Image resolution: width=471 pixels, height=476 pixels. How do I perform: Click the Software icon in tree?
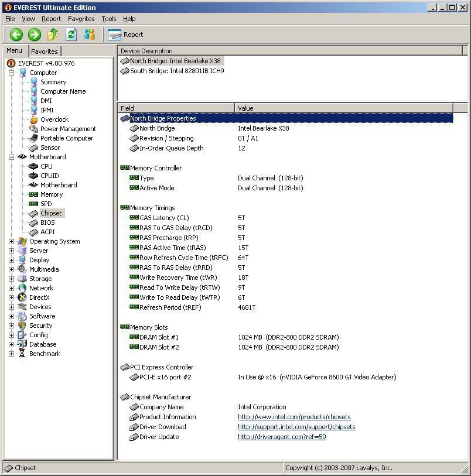pyautogui.click(x=22, y=316)
